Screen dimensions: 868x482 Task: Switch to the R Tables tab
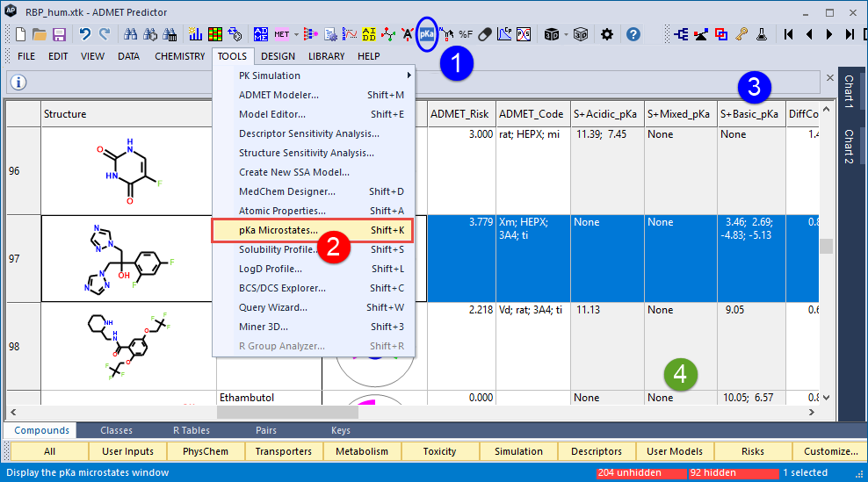point(191,430)
